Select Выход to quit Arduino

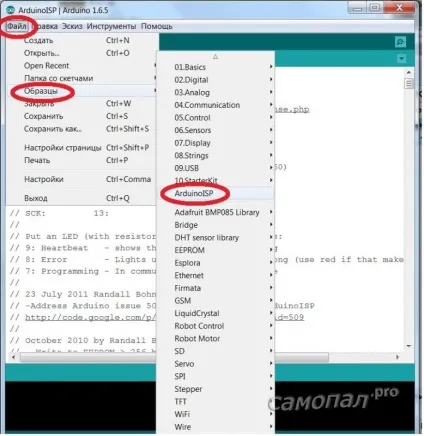click(x=82, y=198)
